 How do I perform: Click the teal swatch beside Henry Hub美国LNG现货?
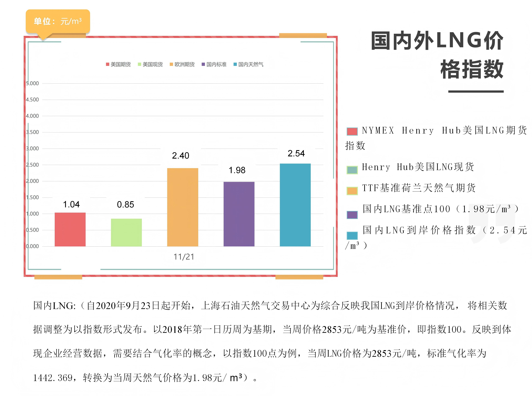pyautogui.click(x=352, y=170)
